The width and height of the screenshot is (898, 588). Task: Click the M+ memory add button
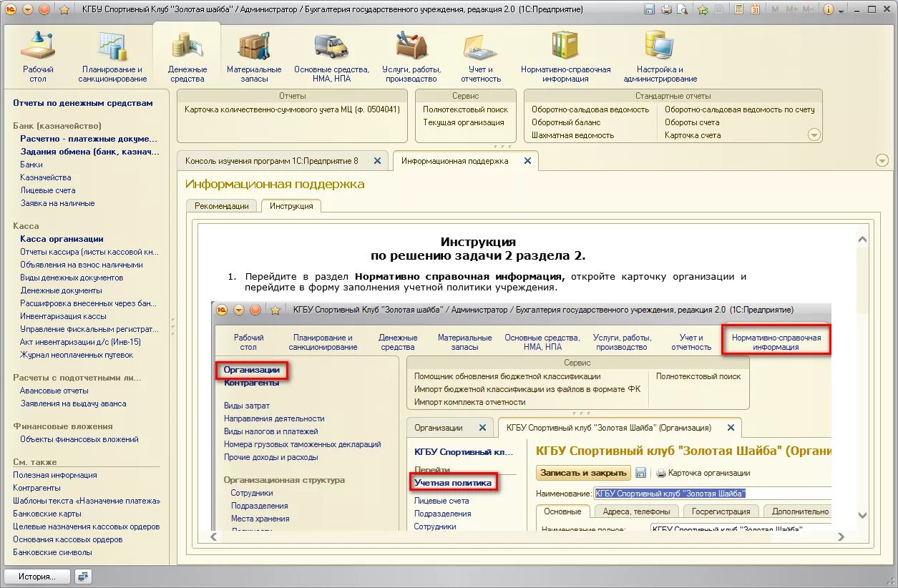791,9
